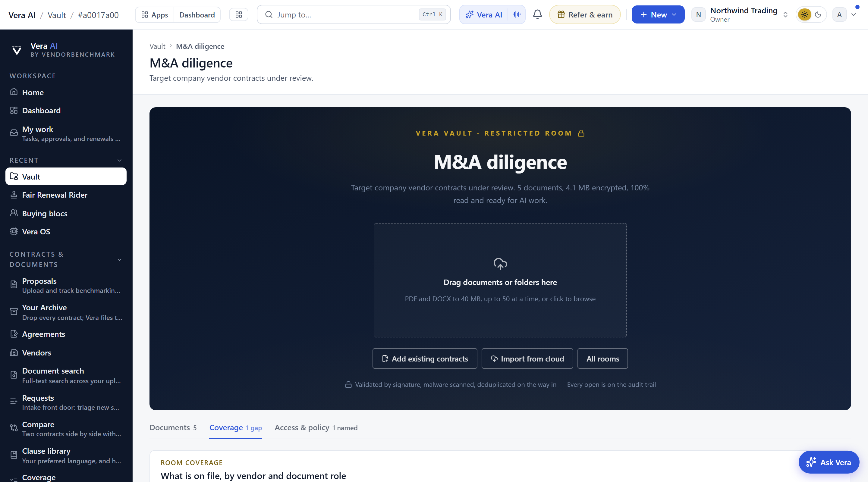The image size is (868, 482).
Task: Click the Vault breadcrumb above page title
Action: pyautogui.click(x=157, y=46)
